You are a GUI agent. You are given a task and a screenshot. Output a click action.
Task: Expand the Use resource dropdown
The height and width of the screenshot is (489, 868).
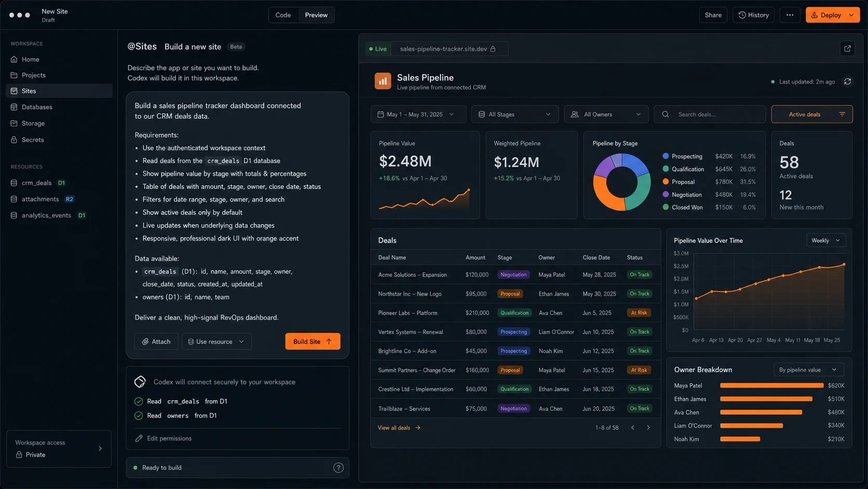[216, 341]
